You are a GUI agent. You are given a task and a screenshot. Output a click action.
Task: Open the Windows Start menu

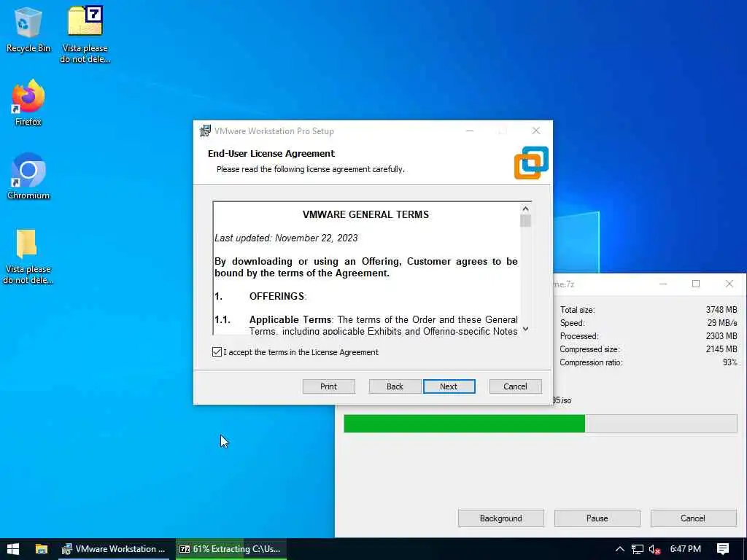coord(13,549)
